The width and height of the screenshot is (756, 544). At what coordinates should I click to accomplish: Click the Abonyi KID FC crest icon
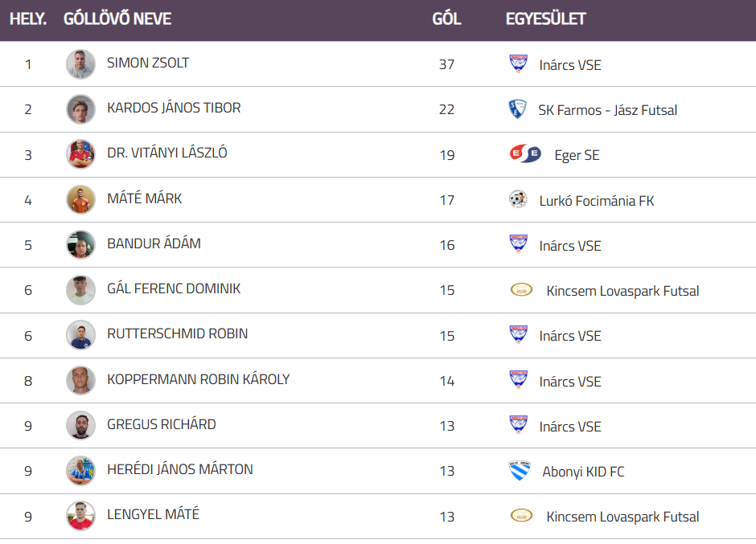pos(520,471)
